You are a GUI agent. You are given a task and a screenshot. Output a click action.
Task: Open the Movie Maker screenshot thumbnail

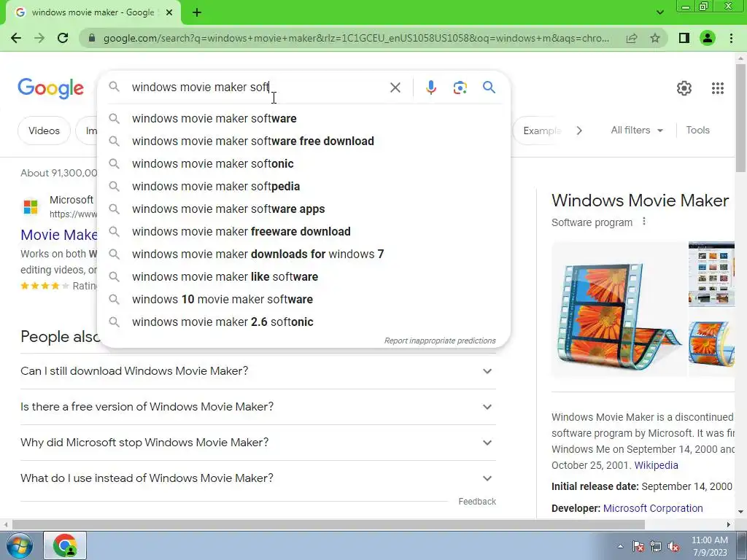[x=712, y=274]
